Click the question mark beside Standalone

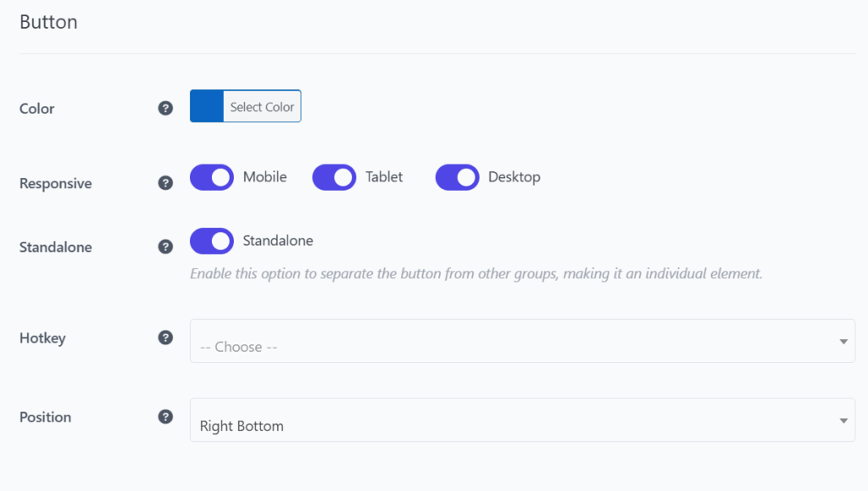click(165, 246)
